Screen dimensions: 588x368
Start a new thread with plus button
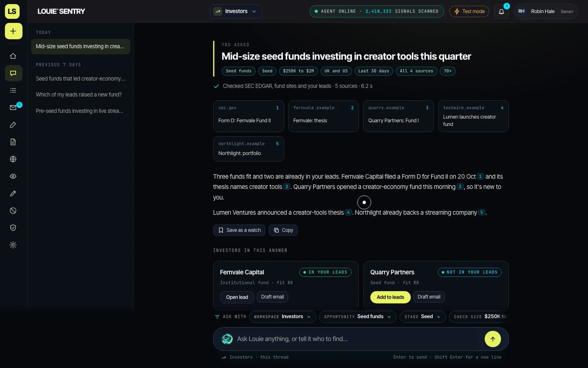tap(13, 31)
